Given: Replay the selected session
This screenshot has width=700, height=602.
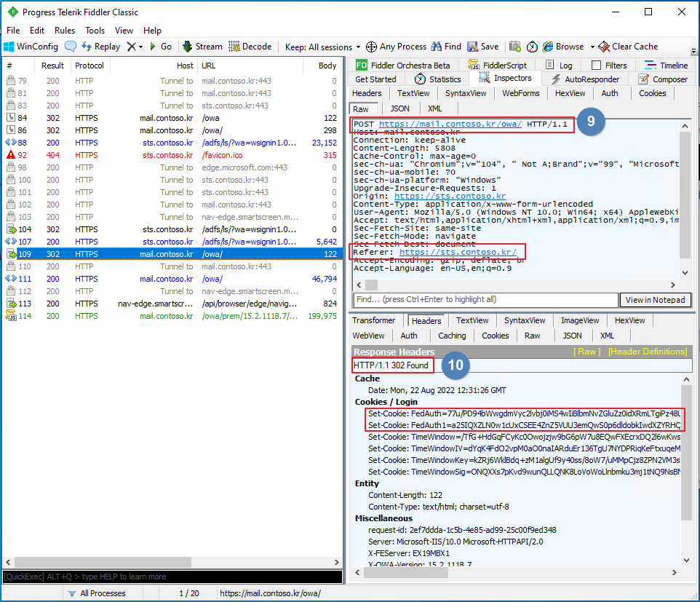Looking at the screenshot, I should pyautogui.click(x=101, y=47).
